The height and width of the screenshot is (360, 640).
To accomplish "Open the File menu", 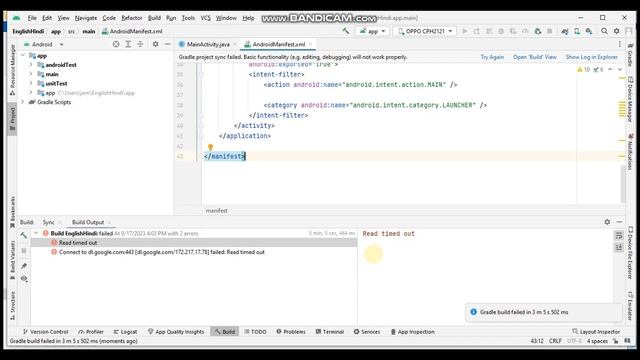I will pos(32,18).
